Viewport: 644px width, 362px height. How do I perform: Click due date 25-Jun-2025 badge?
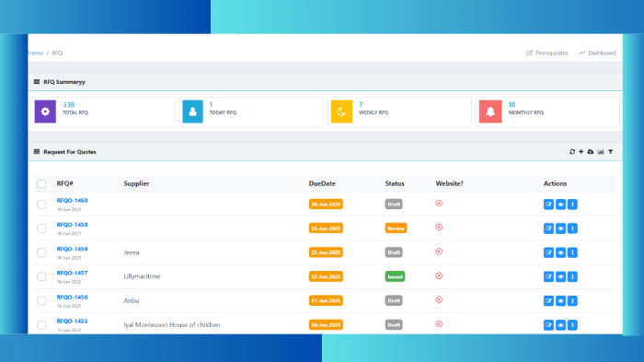[326, 228]
